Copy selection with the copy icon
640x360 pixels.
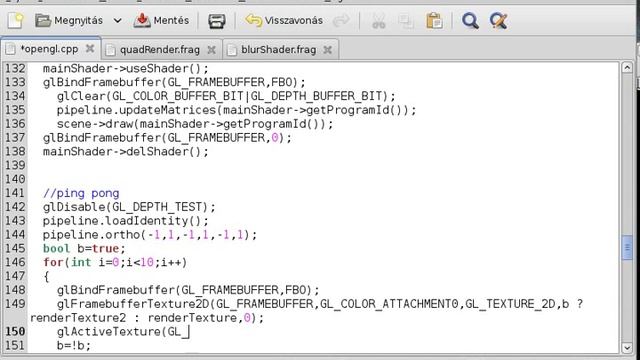click(x=406, y=21)
